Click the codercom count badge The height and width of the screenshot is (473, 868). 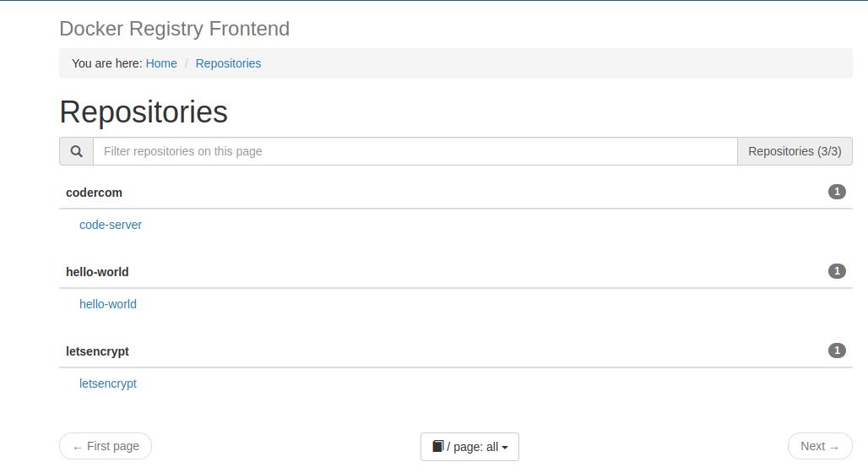[837, 192]
